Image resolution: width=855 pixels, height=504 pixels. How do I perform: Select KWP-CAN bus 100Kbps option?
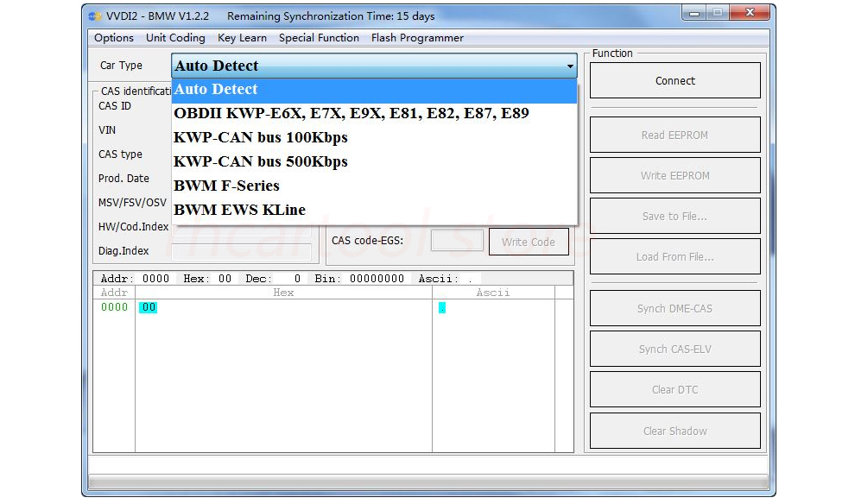pyautogui.click(x=374, y=137)
